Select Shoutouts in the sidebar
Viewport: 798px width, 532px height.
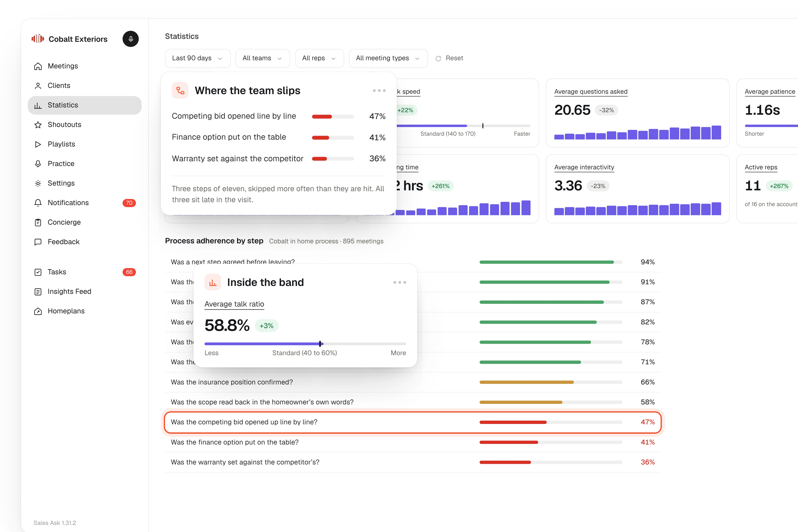[x=85, y=124]
